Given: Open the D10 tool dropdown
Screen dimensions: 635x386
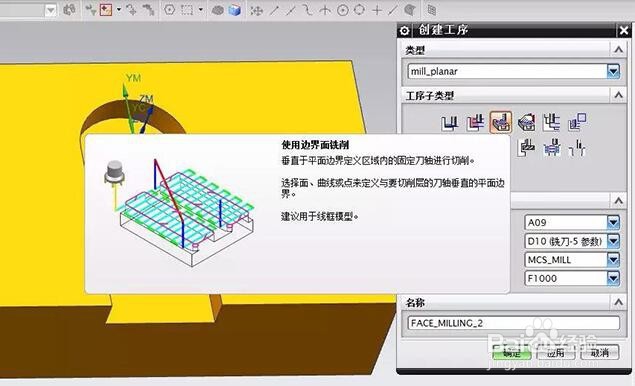Looking at the screenshot, I should tap(613, 241).
